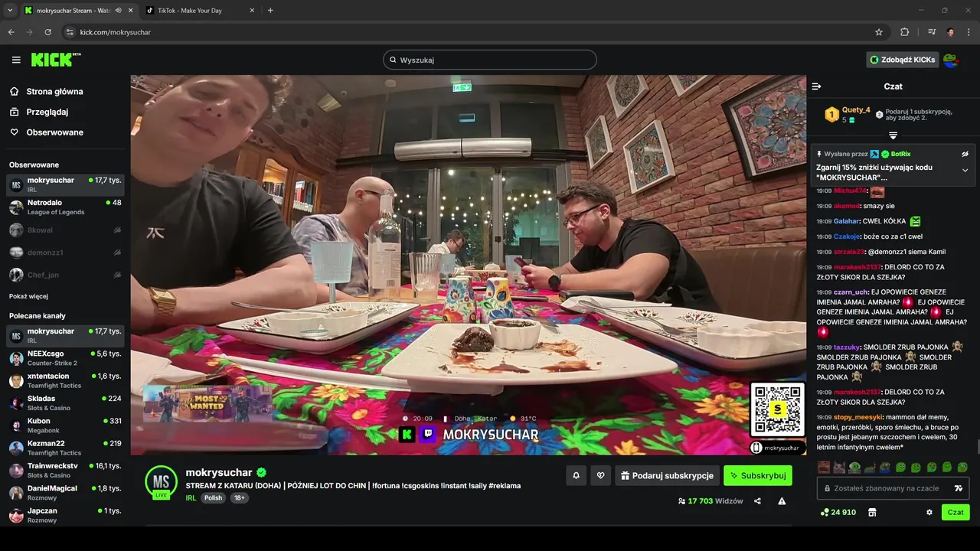
Task: Open Japczan recommended channel
Action: pyautogui.click(x=65, y=514)
